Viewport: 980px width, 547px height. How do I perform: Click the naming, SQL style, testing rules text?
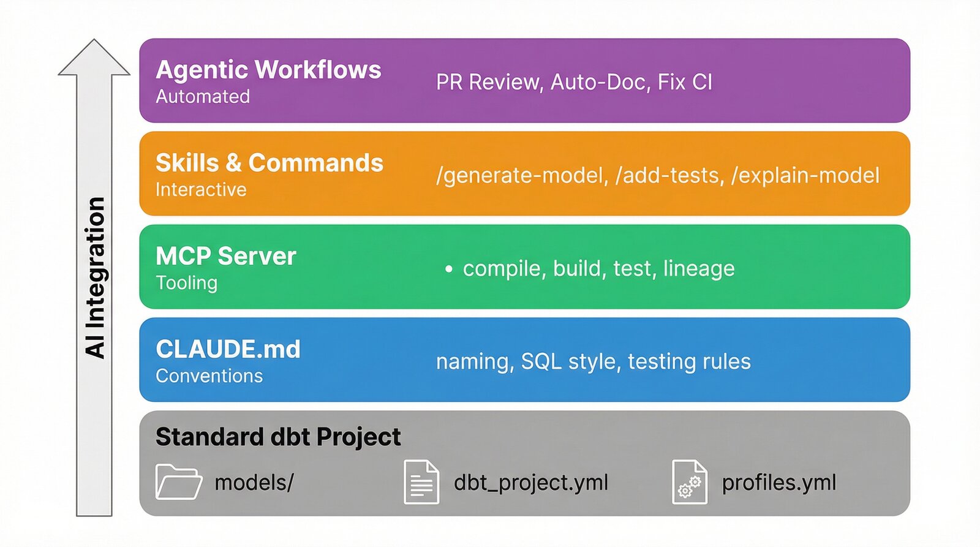[x=593, y=361]
